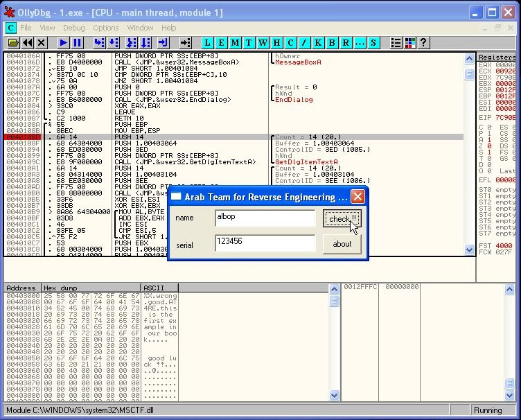The height and width of the screenshot is (420, 521).
Task: Open the View menu
Action: pos(47,28)
